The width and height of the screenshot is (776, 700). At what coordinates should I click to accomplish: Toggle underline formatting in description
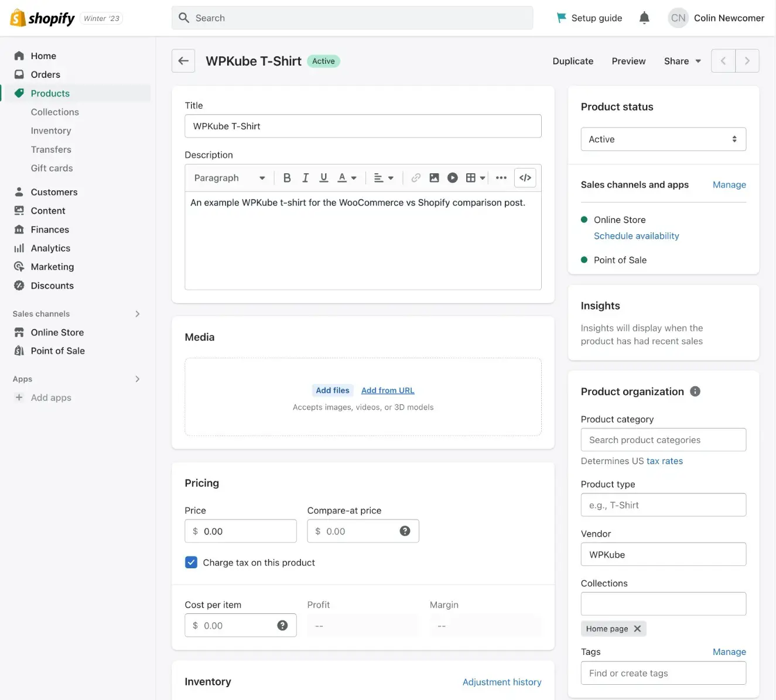click(x=323, y=178)
